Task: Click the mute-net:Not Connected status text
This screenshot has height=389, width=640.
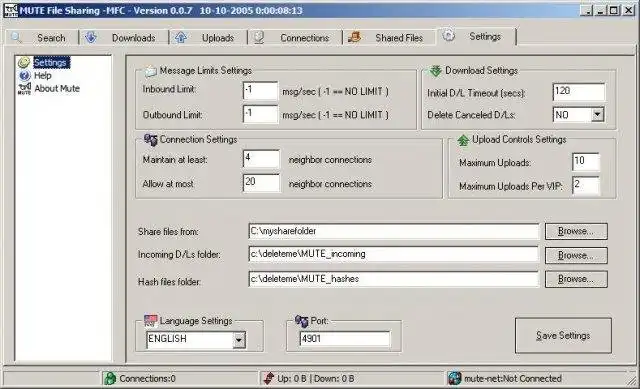Action: click(513, 378)
